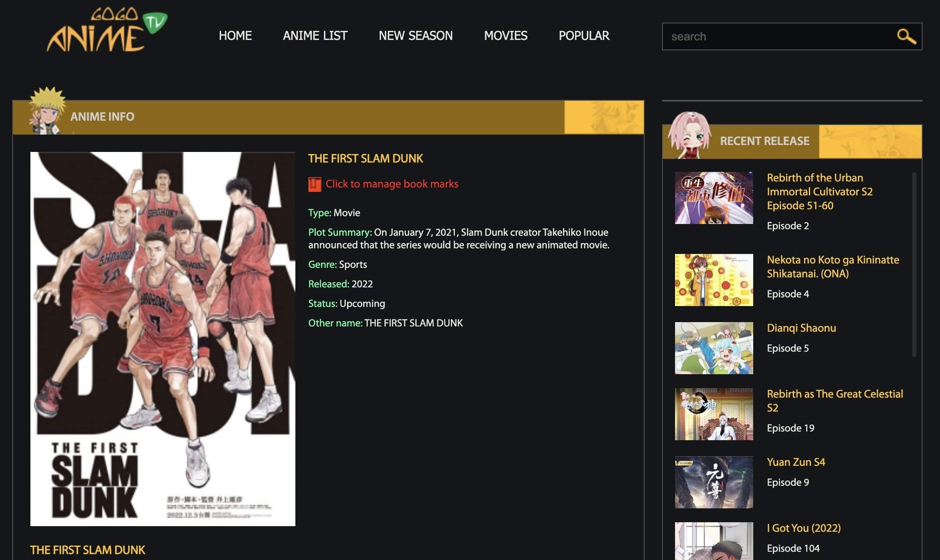Click the magnifying glass search icon

(906, 36)
